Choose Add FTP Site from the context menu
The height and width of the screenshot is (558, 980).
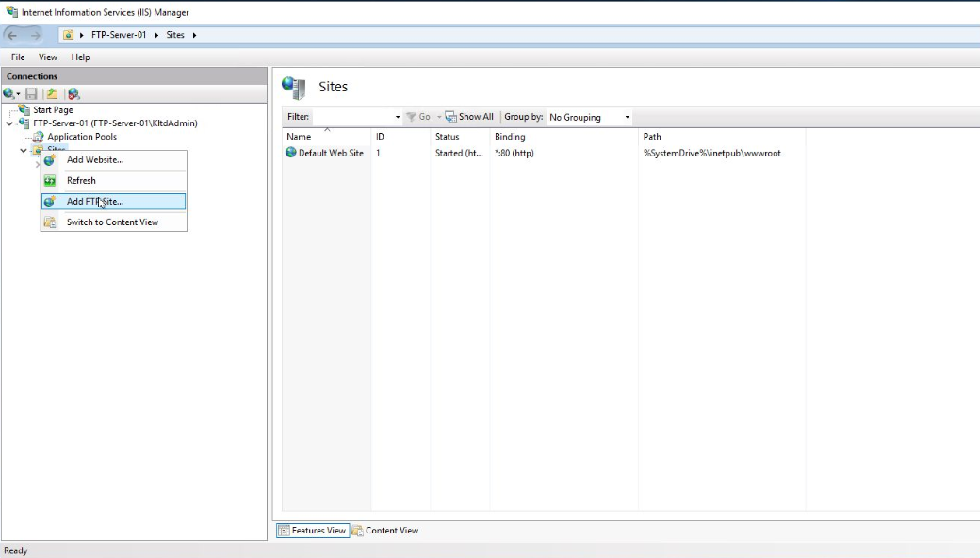(x=114, y=201)
